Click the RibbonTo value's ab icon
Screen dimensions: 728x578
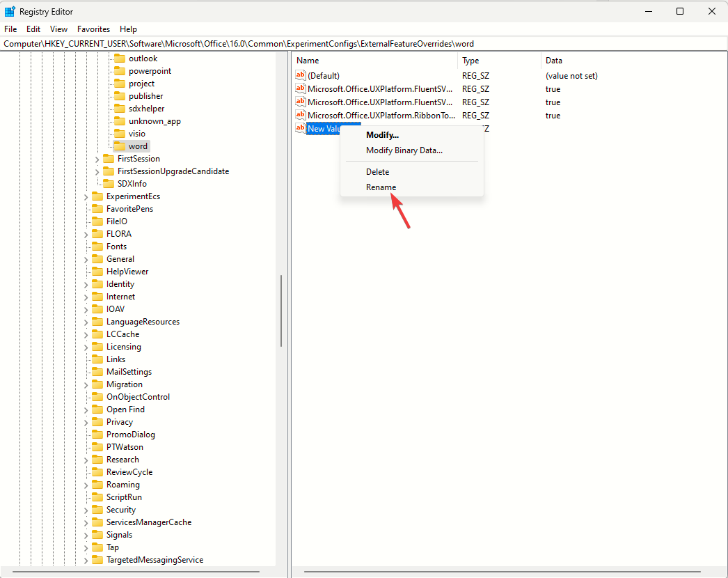(300, 115)
